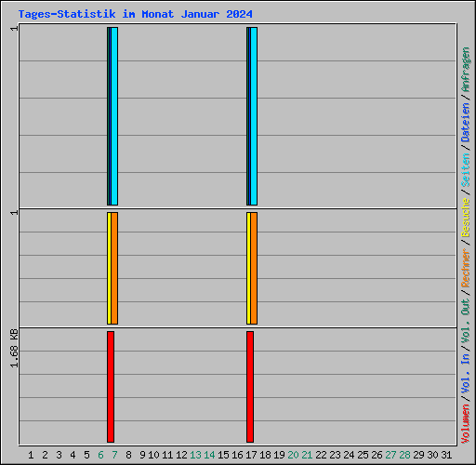Click the orange Rechner legend label
Screen dimensions: 476x465
(466, 268)
